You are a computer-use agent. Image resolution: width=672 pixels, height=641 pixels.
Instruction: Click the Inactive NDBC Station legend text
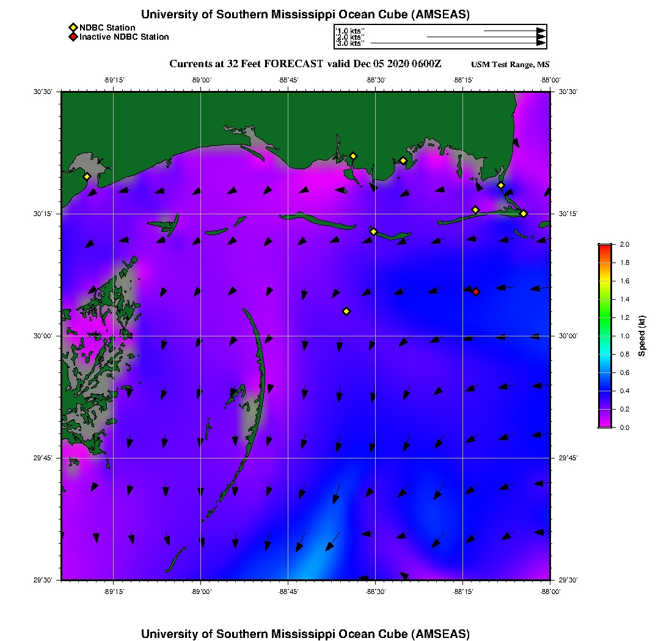[x=124, y=37]
